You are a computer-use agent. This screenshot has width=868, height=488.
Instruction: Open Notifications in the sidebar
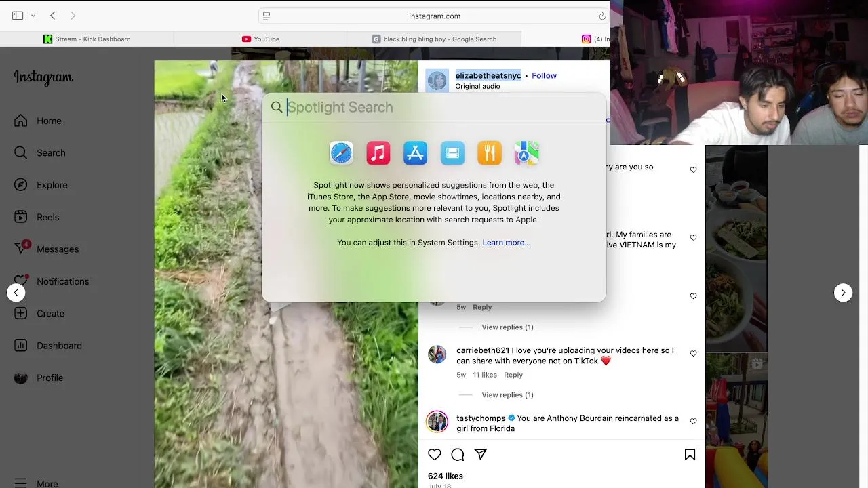pos(51,281)
